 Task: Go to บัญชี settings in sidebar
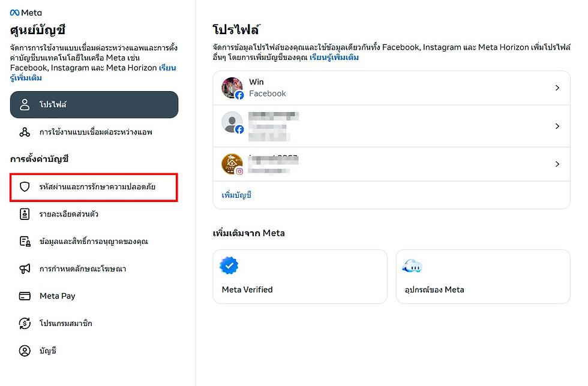pos(47,351)
